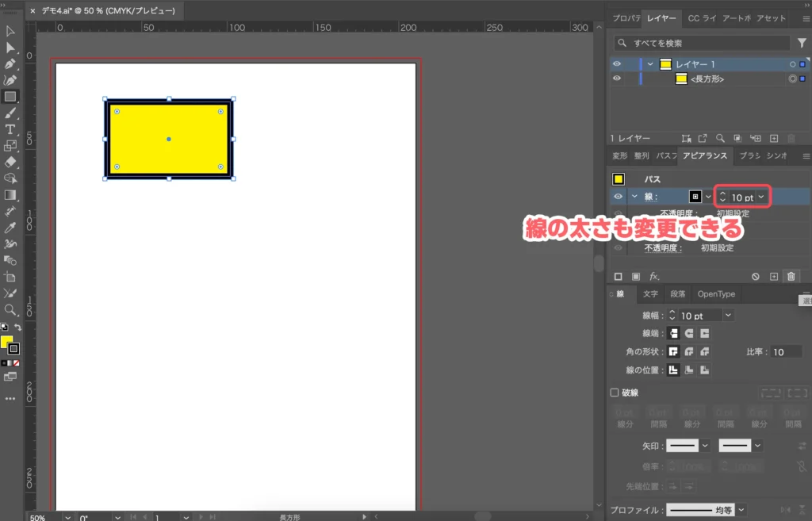Open the プロファイル 均等 dropdown
The width and height of the screenshot is (812, 521).
(x=741, y=509)
